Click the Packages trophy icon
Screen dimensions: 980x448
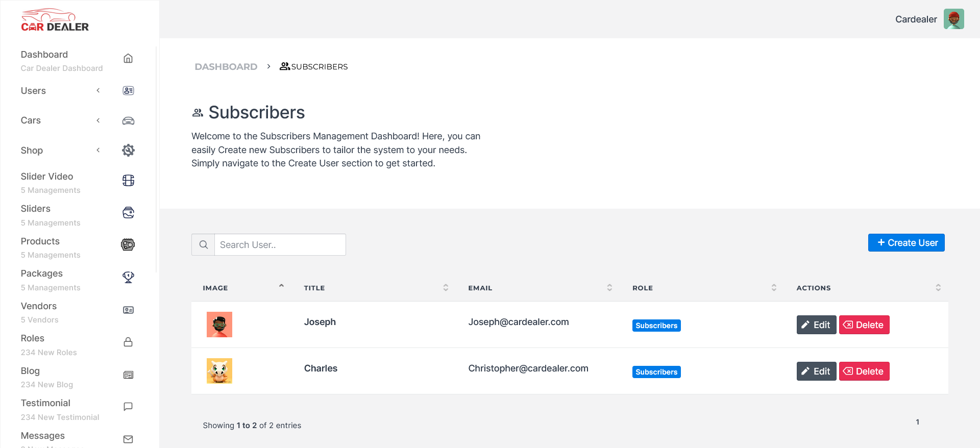(x=128, y=277)
